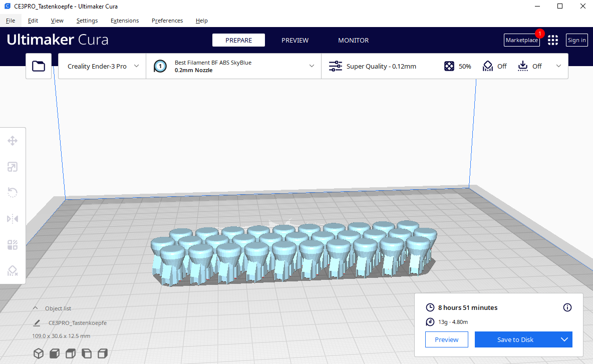This screenshot has width=593, height=364.
Task: Select the Mirror tool in the sidebar
Action: coord(13,219)
